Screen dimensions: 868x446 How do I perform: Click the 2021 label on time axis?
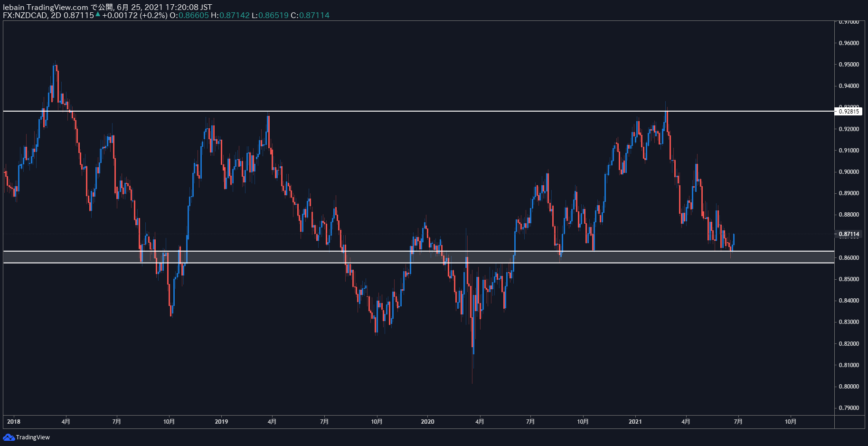pos(635,421)
